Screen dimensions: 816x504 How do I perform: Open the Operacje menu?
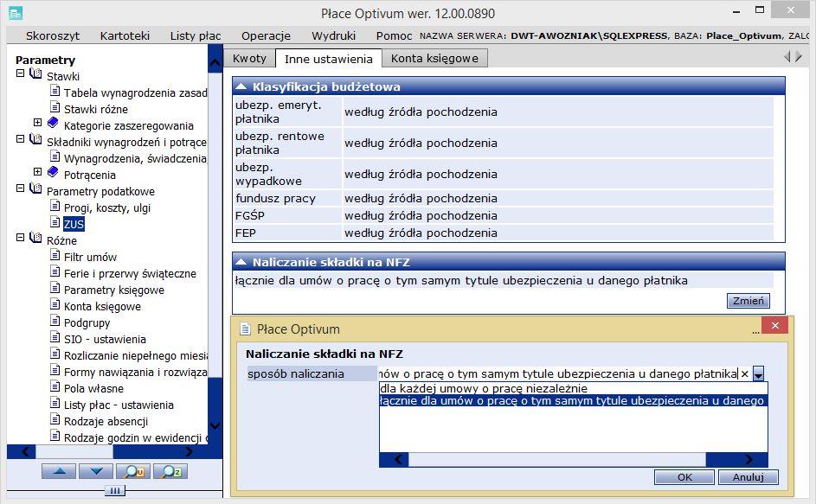point(266,36)
